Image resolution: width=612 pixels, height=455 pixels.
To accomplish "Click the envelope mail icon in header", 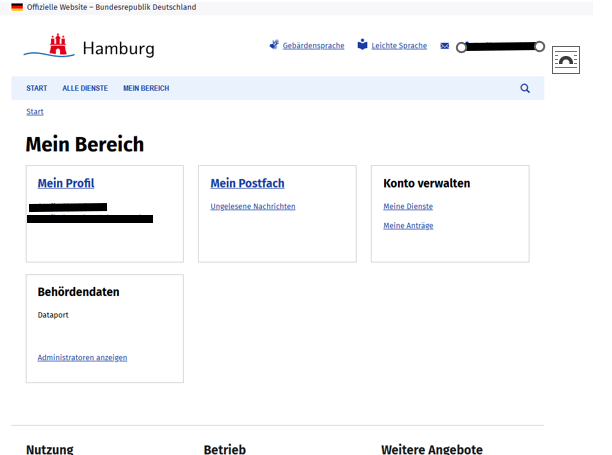I will (445, 46).
